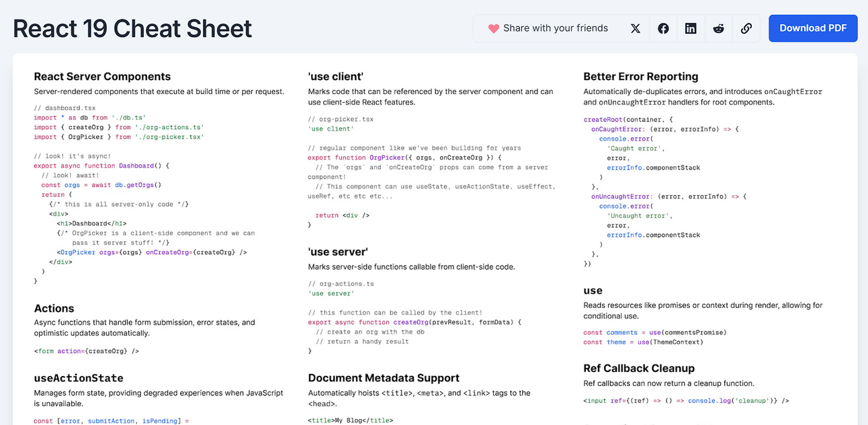Screen dimensions: 868x425
Task: Click the Actions section heading
Action: [x=54, y=309]
